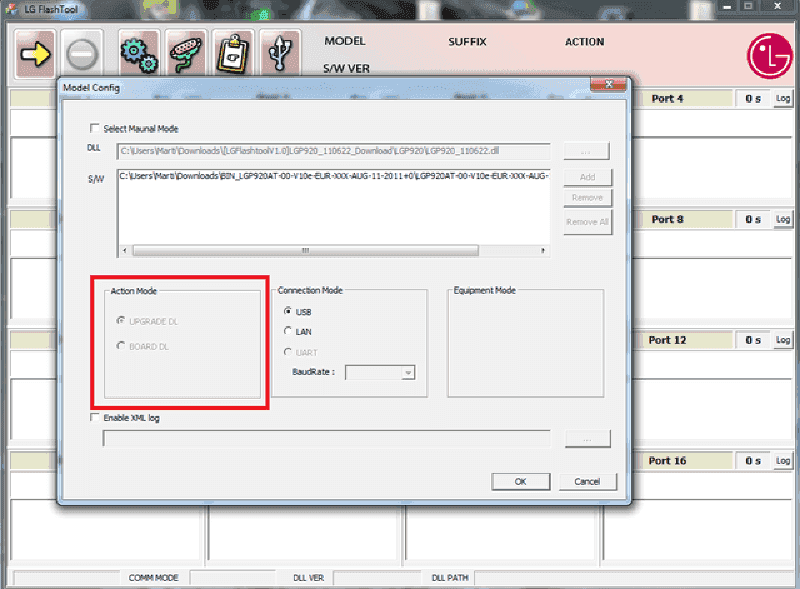Open the gears model config icon
The height and width of the screenshot is (589, 800).
click(x=139, y=54)
